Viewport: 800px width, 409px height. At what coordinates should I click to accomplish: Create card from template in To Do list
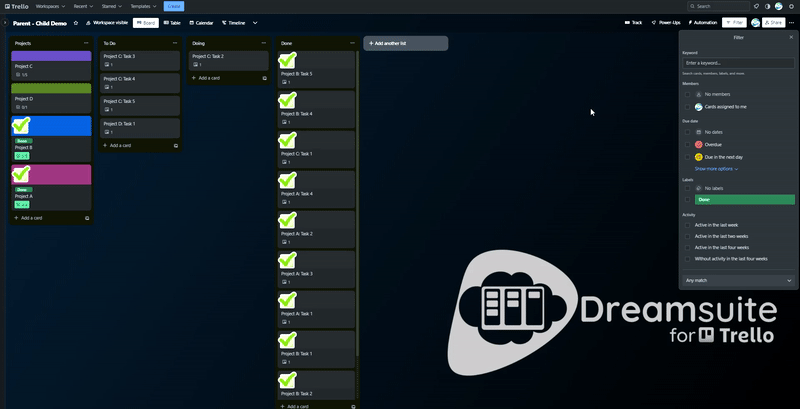click(x=176, y=146)
